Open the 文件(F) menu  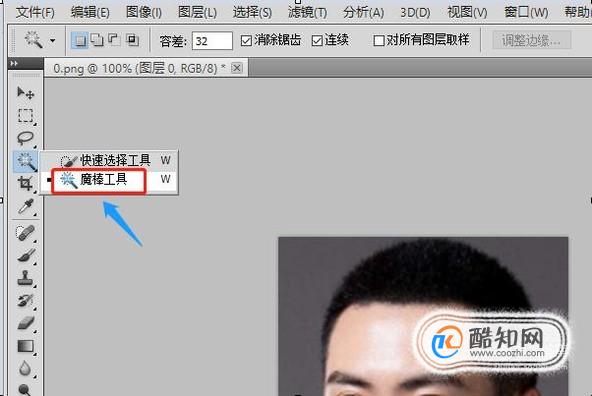(x=35, y=13)
